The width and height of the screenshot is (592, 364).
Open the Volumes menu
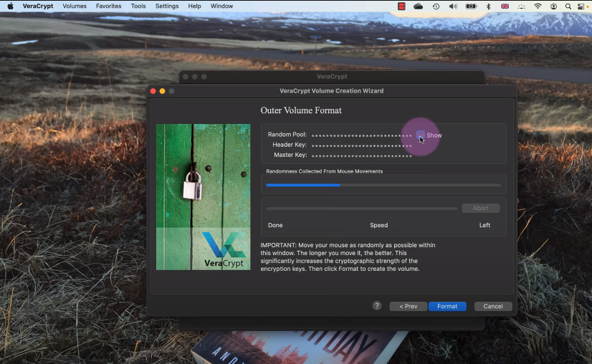(x=75, y=6)
